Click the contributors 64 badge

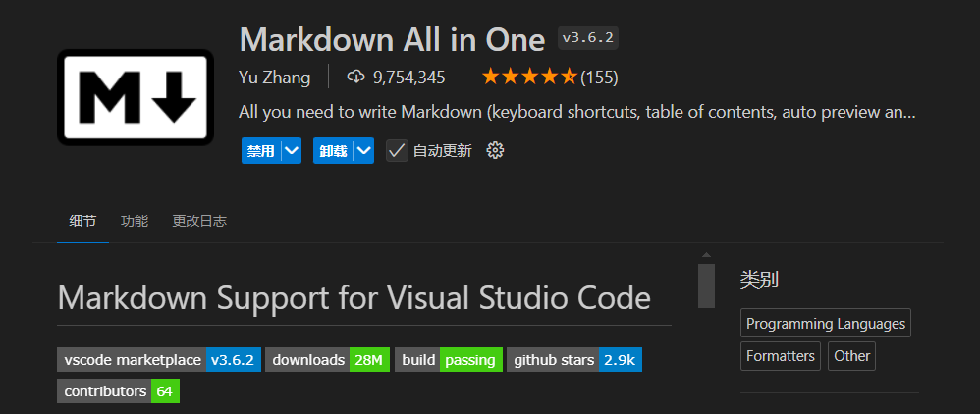tap(118, 391)
